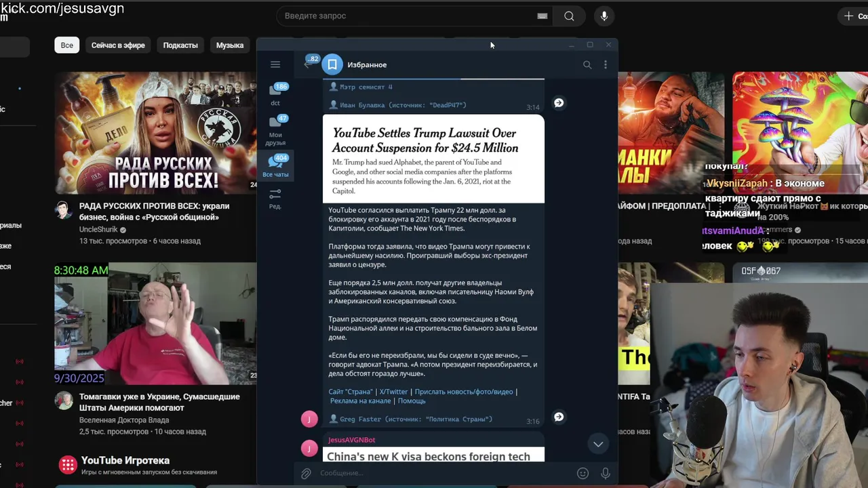Click the Saved Messages bookmark avatar
The height and width of the screenshot is (488, 868).
[x=332, y=64]
